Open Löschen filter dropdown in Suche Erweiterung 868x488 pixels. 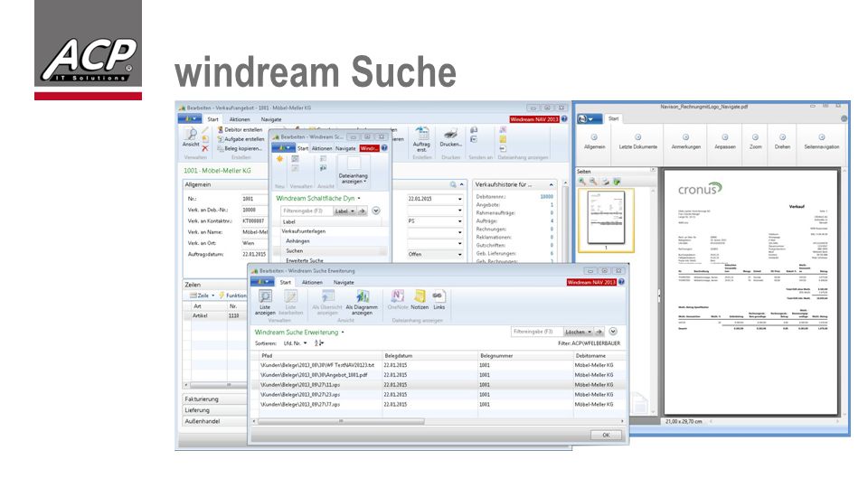[x=589, y=332]
